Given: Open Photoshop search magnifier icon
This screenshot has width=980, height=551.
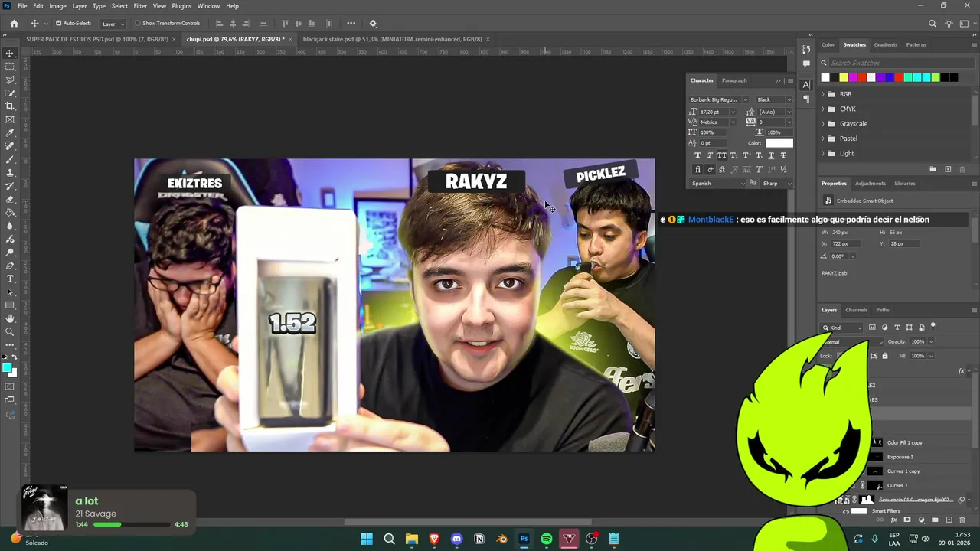Looking at the screenshot, I should [x=932, y=24].
